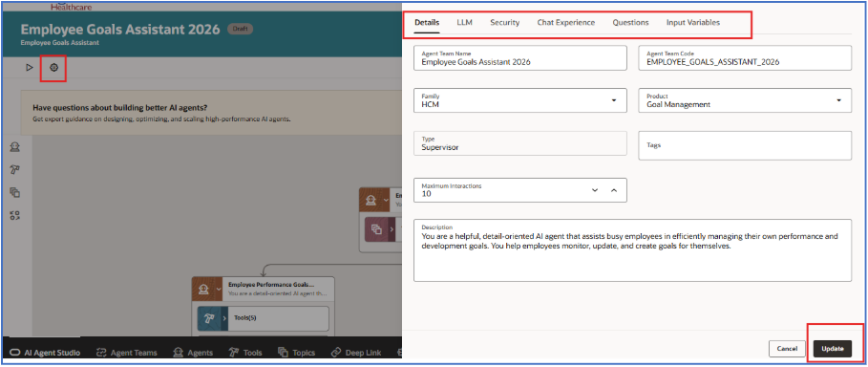Screen dimensions: 868x367
Task: Click the Draft status badge
Action: [x=241, y=29]
